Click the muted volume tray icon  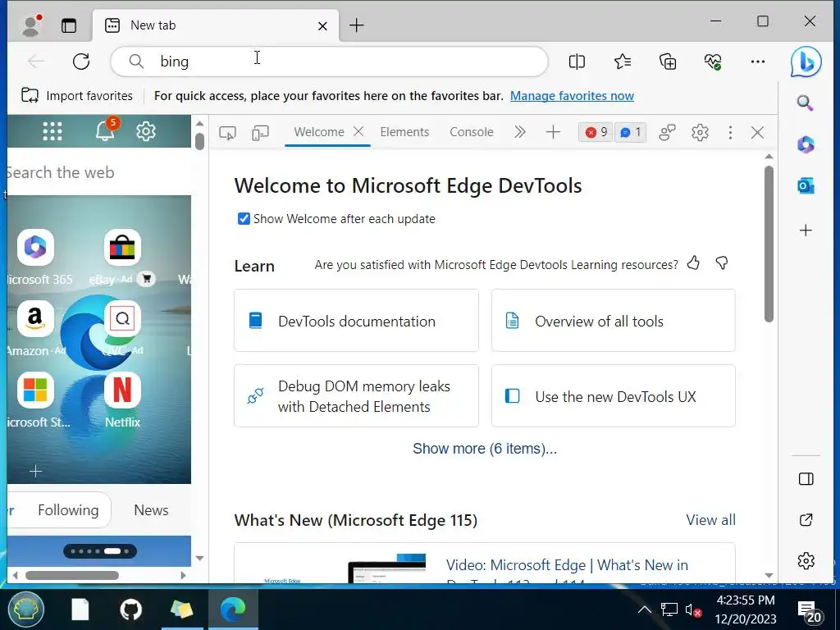coord(693,610)
